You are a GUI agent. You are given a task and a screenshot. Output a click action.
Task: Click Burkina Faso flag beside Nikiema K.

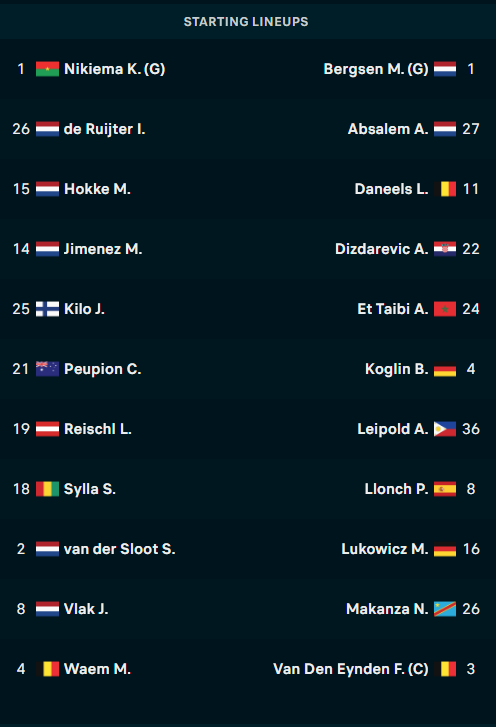pyautogui.click(x=47, y=69)
